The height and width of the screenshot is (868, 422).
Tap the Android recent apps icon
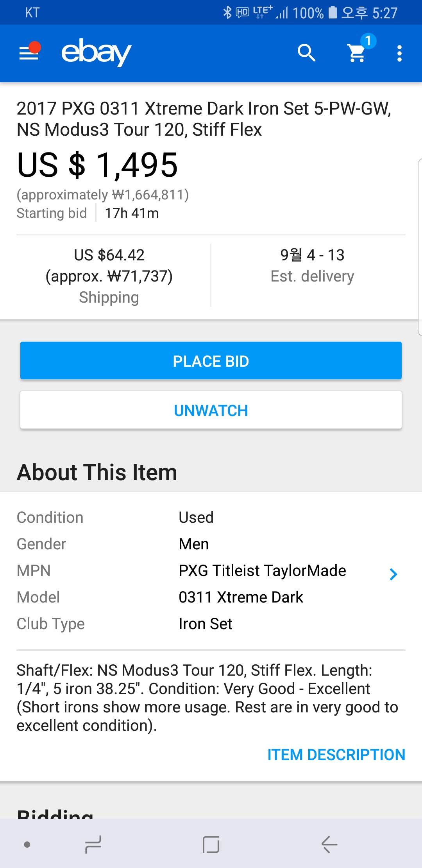[x=93, y=845]
